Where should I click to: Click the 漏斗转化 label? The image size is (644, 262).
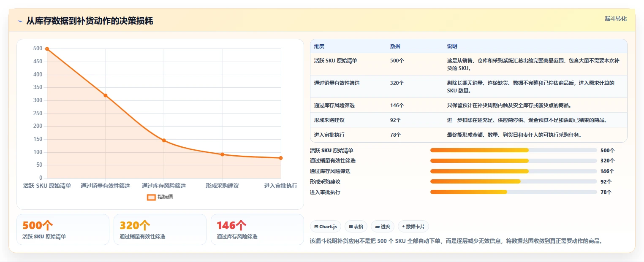click(x=616, y=19)
